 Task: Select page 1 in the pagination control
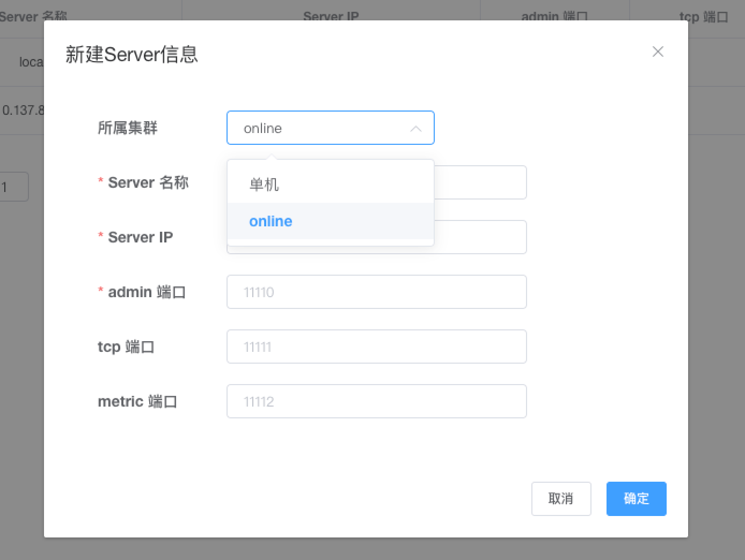(14, 187)
